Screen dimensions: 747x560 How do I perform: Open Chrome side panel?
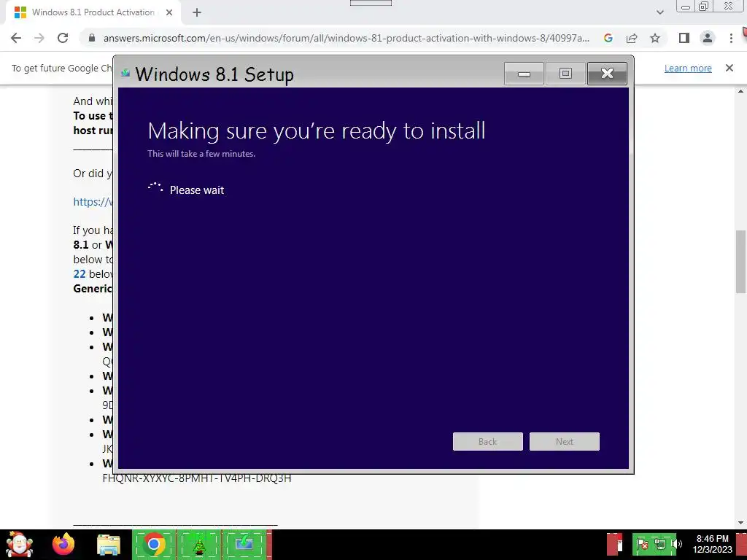point(684,38)
